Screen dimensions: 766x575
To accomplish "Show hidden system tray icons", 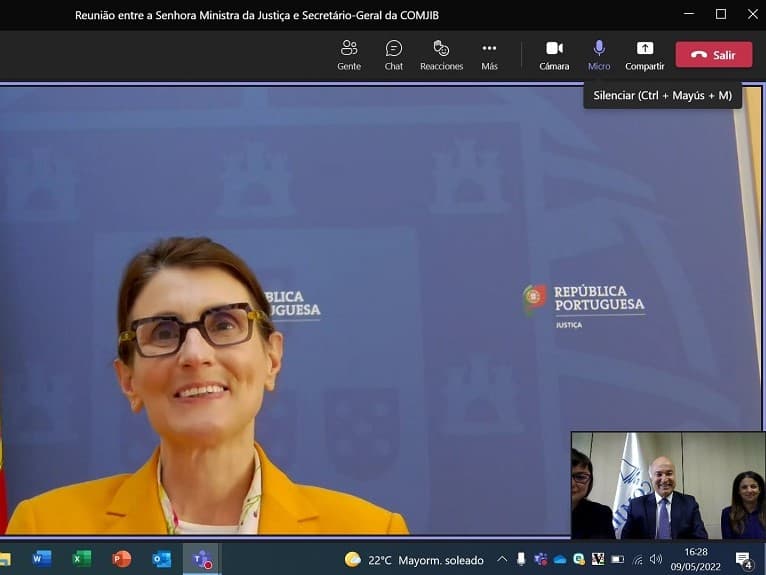I will point(502,559).
